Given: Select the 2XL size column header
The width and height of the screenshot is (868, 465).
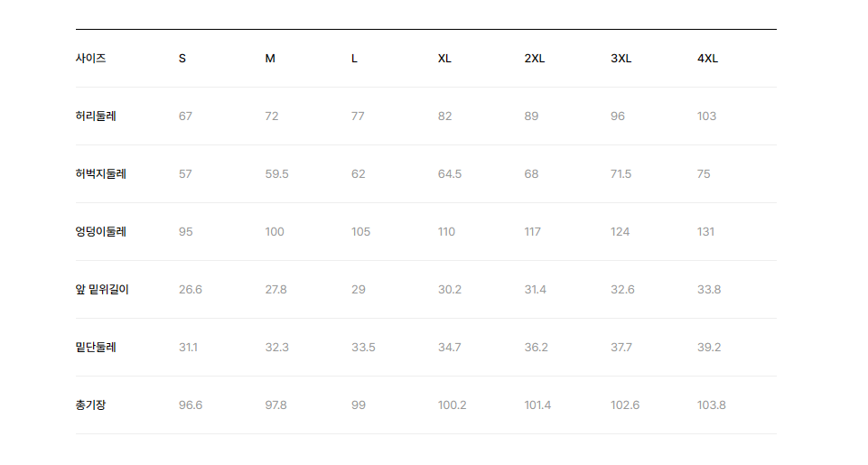Looking at the screenshot, I should [535, 59].
